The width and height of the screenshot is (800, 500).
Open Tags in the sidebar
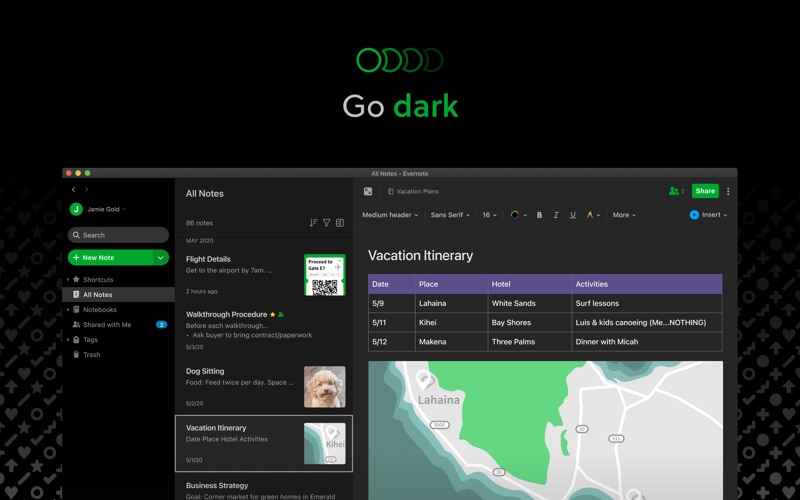coord(90,340)
